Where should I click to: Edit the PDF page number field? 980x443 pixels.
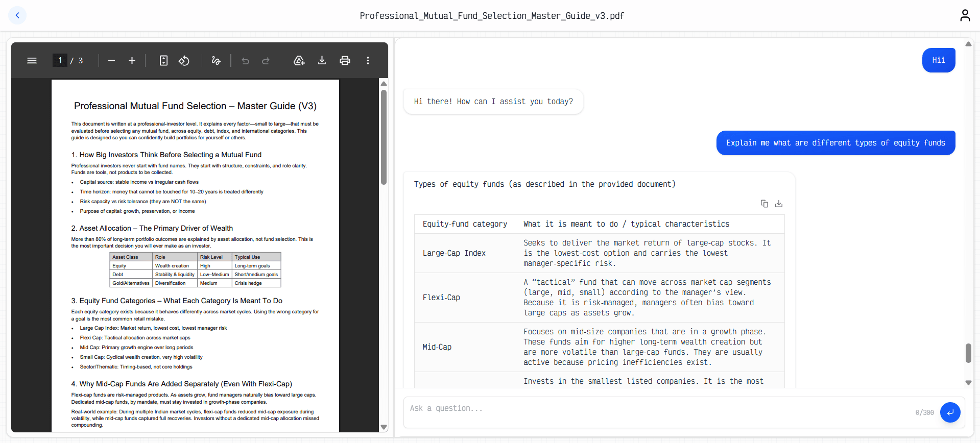click(x=60, y=61)
